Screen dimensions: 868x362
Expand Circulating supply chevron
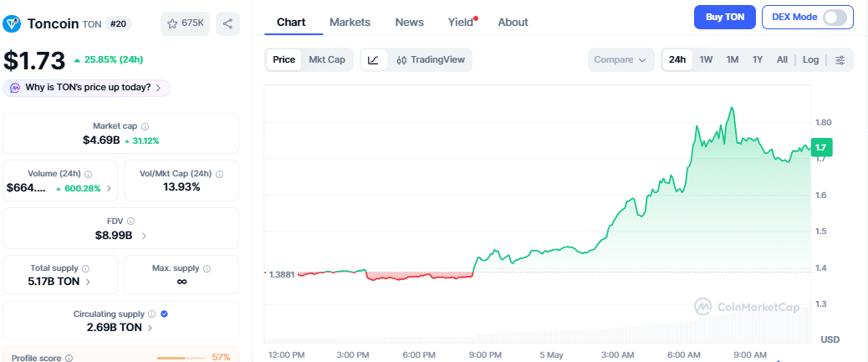151,328
